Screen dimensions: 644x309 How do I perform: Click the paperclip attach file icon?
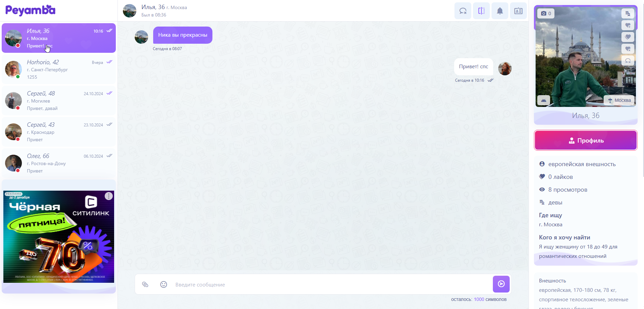click(x=145, y=284)
